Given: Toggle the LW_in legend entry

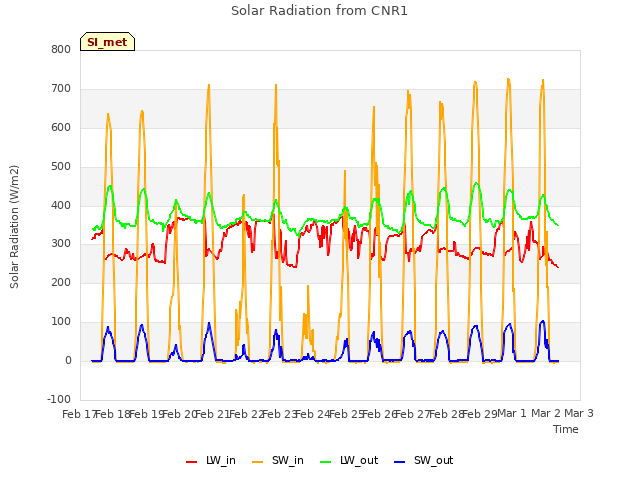Looking at the screenshot, I should point(211,461).
